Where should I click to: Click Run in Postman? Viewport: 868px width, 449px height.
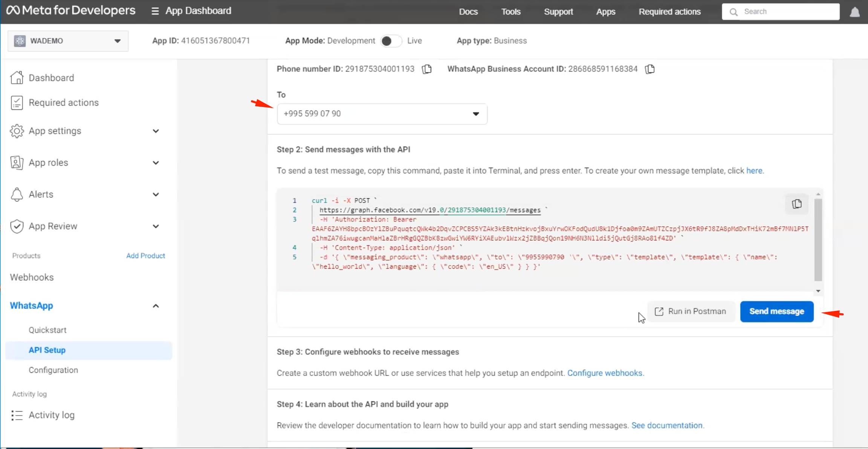pos(691,312)
